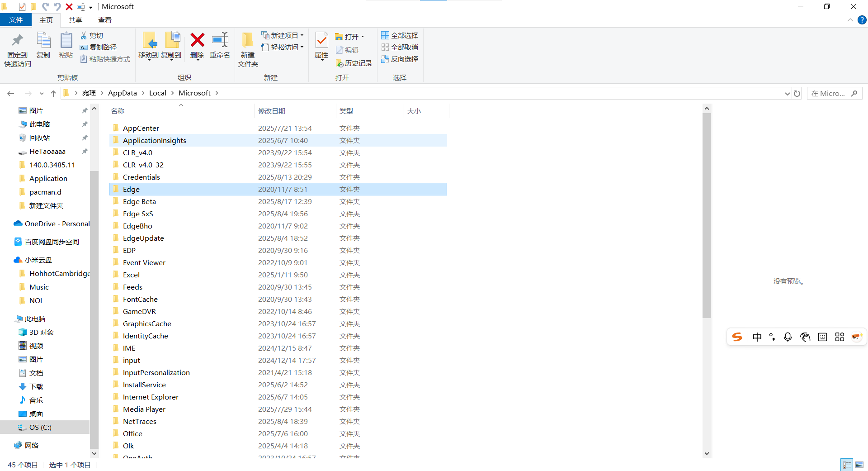Open History for selected item
The width and height of the screenshot is (868, 471).
pyautogui.click(x=354, y=63)
